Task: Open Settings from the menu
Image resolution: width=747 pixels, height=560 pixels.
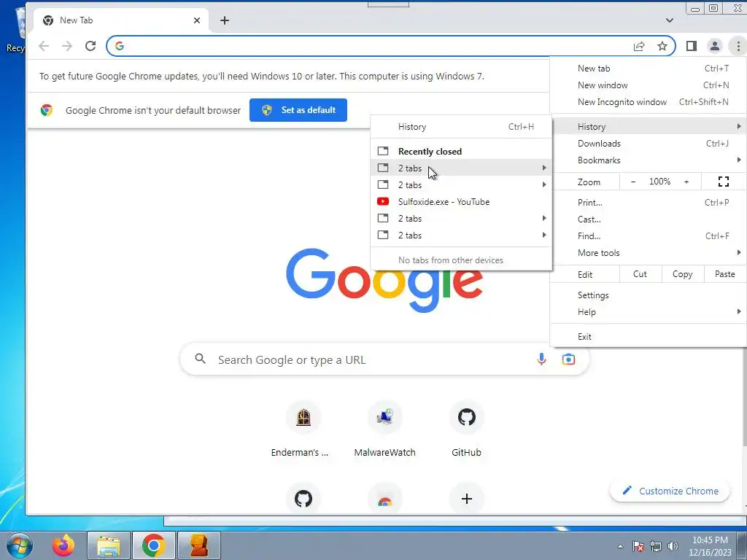Action: (x=648, y=295)
